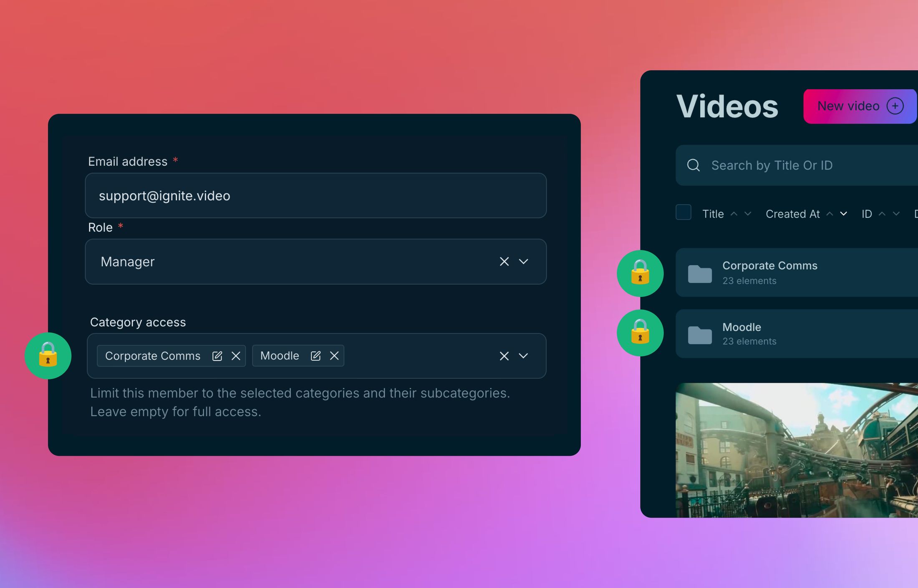This screenshot has height=588, width=918.
Task: Click the search magnifier icon
Action: coord(694,165)
